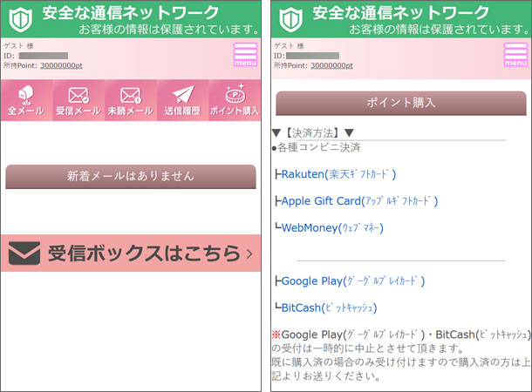Open the hamburger menu icon on left screen

(245, 55)
